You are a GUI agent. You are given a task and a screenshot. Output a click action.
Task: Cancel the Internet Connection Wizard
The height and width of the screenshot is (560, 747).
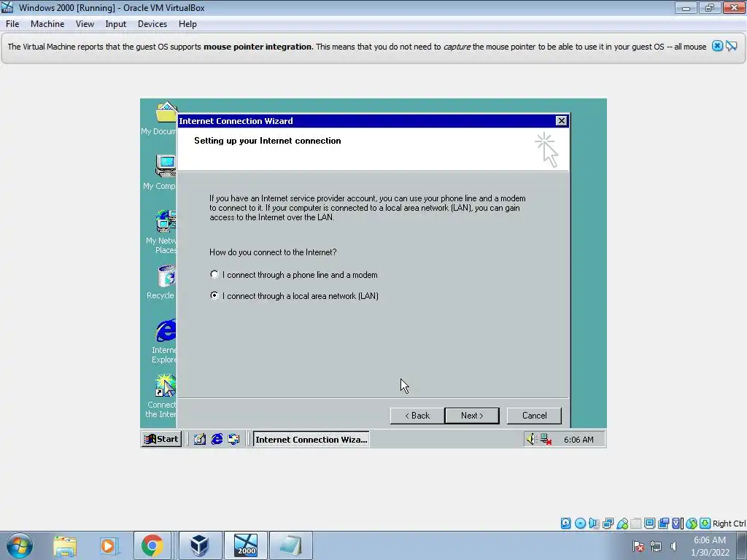tap(534, 415)
